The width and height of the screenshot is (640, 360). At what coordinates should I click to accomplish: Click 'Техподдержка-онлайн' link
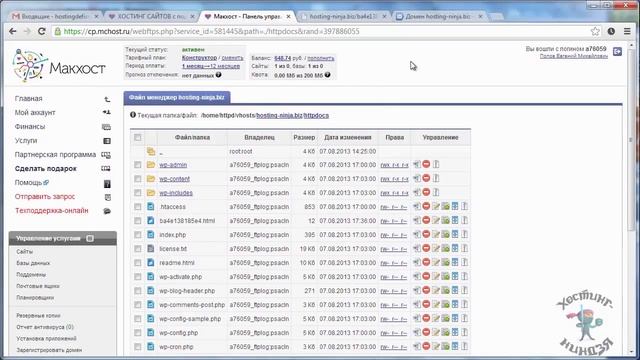click(x=52, y=211)
